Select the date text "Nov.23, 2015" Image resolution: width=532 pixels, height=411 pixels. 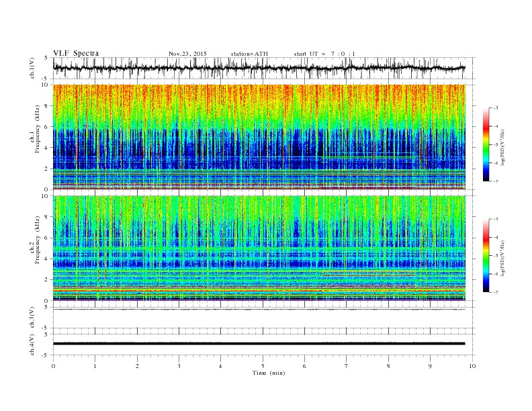(x=187, y=54)
